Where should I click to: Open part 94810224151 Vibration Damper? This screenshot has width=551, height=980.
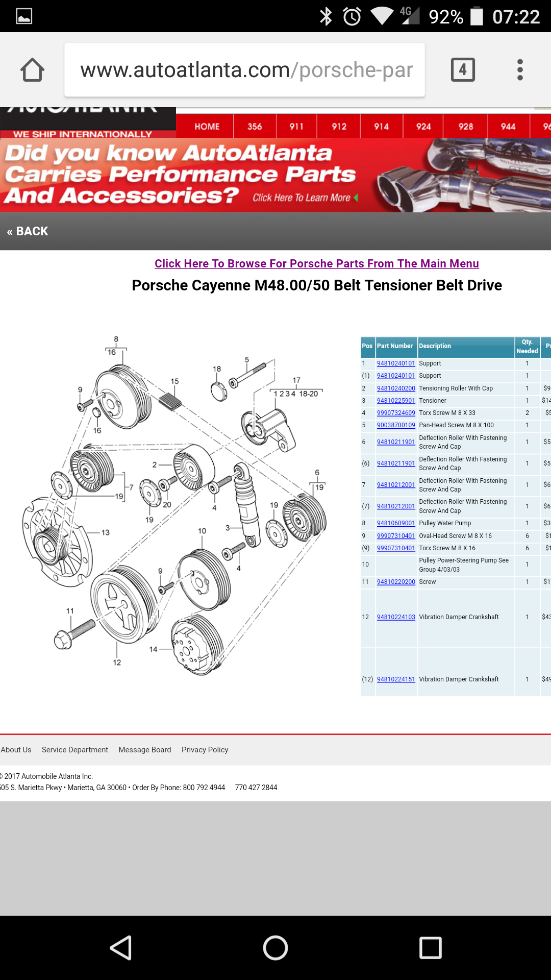[396, 679]
